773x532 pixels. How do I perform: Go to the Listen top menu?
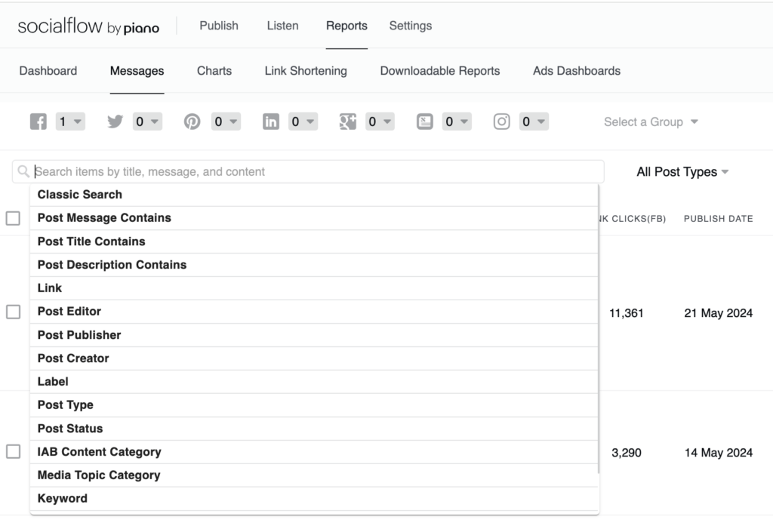282,26
